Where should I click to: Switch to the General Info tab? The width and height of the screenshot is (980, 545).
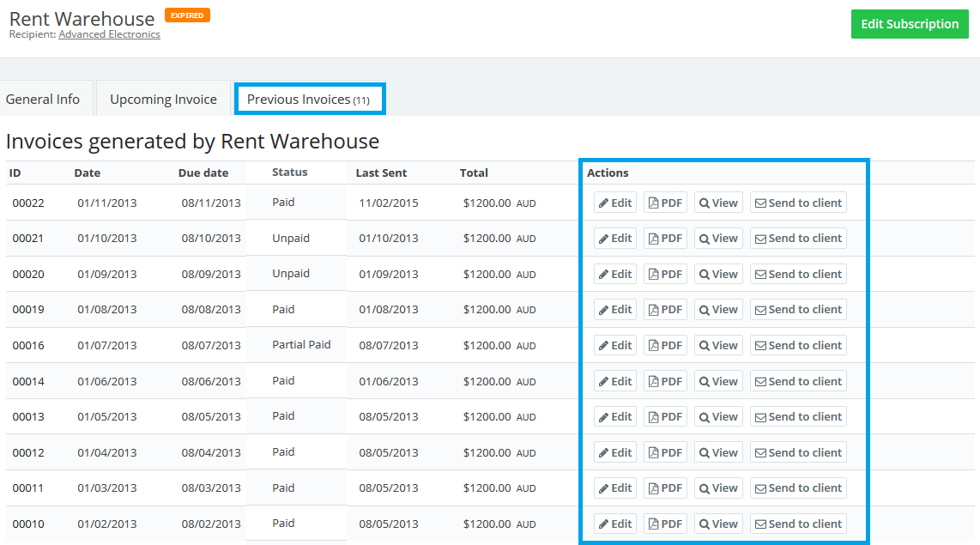tap(43, 100)
